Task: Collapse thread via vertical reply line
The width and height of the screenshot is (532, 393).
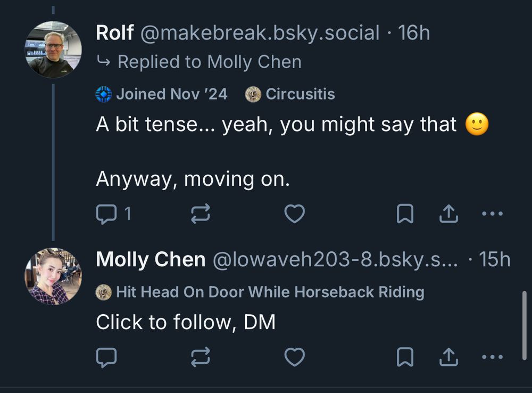Action: tap(54, 160)
